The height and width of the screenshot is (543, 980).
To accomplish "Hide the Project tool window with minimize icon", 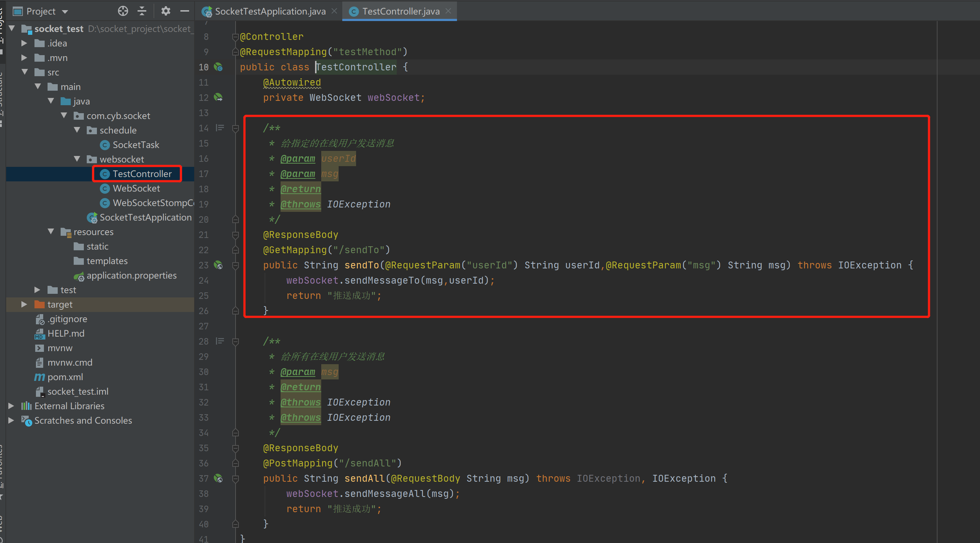I will (x=185, y=11).
